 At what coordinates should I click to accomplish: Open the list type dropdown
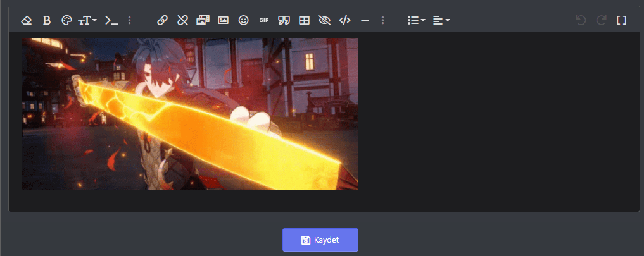416,20
